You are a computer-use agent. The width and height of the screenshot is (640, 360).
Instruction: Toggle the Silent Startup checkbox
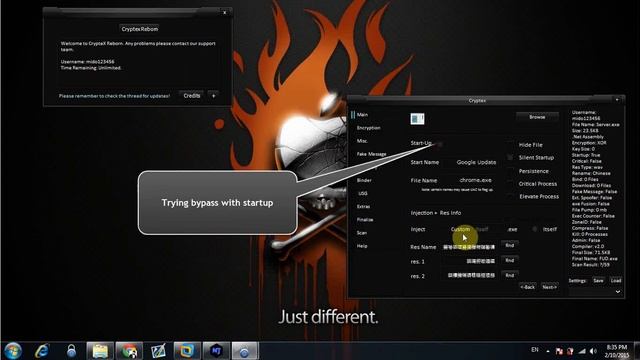coord(510,157)
